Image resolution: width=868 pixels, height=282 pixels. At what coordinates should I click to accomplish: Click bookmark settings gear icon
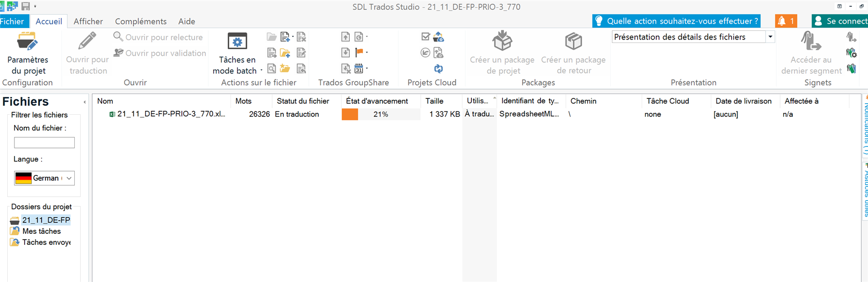(x=852, y=53)
